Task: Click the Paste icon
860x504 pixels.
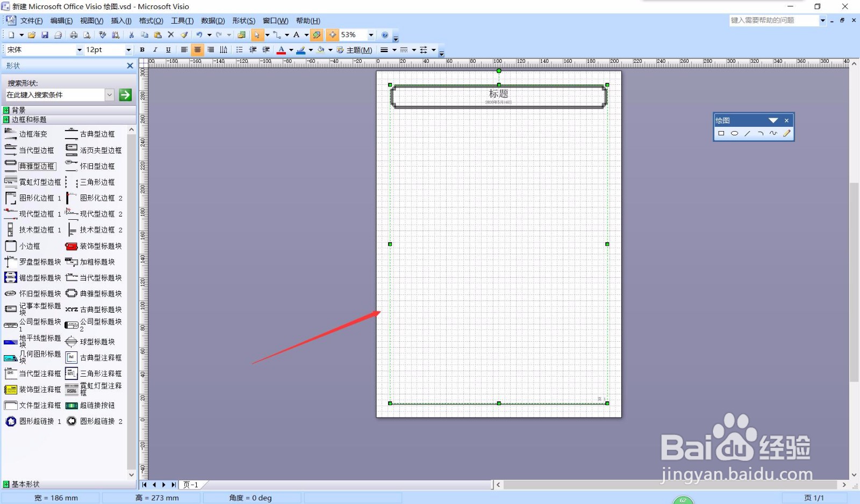Action: coord(157,35)
